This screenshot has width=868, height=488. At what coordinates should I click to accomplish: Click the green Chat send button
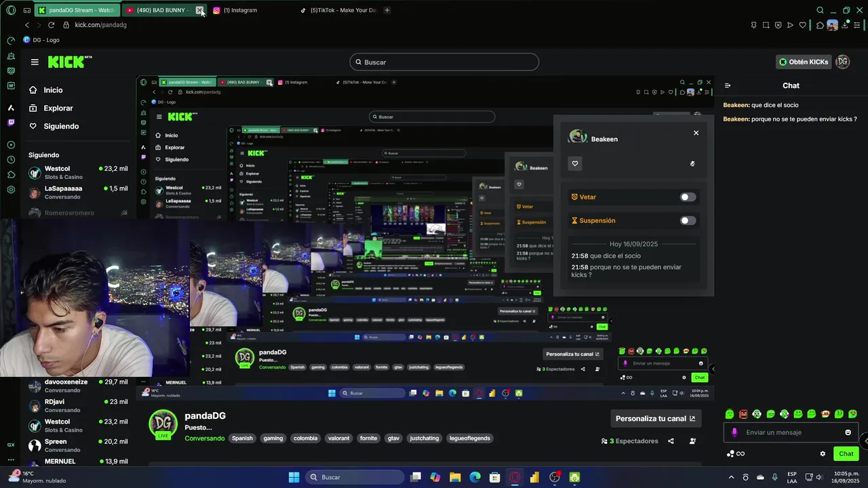click(846, 454)
